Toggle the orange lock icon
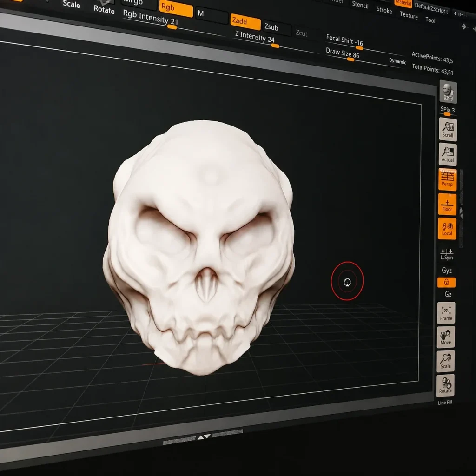This screenshot has height=476, width=476. click(446, 282)
